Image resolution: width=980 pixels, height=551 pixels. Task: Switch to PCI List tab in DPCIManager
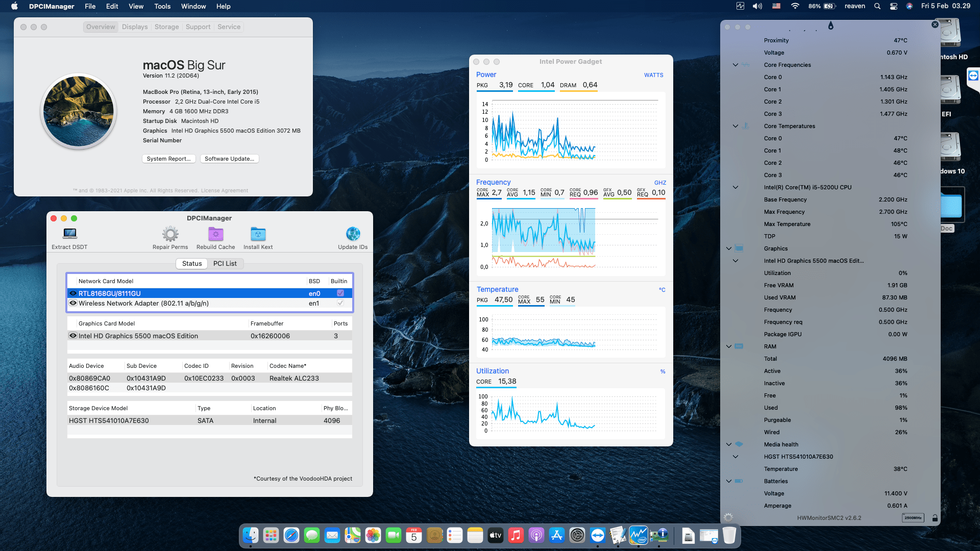pyautogui.click(x=225, y=264)
